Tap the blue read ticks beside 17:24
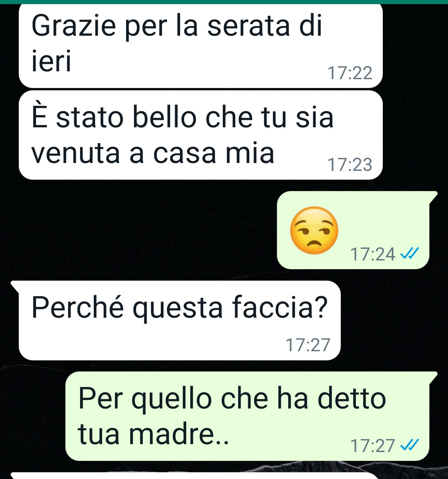This screenshot has width=448, height=479. (x=409, y=253)
